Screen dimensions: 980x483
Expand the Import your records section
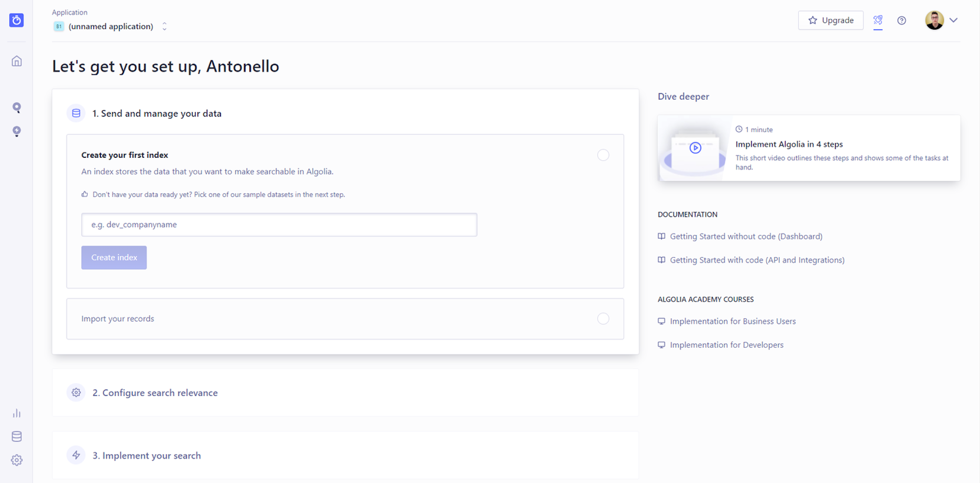[x=345, y=319]
